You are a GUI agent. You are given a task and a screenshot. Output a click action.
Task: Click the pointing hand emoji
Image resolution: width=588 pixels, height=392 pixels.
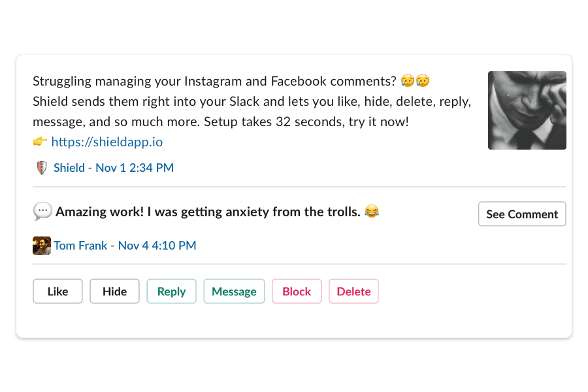click(x=40, y=142)
